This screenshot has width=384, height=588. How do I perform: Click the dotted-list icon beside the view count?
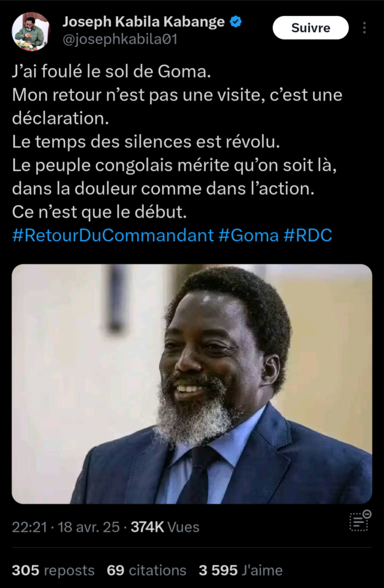360,520
